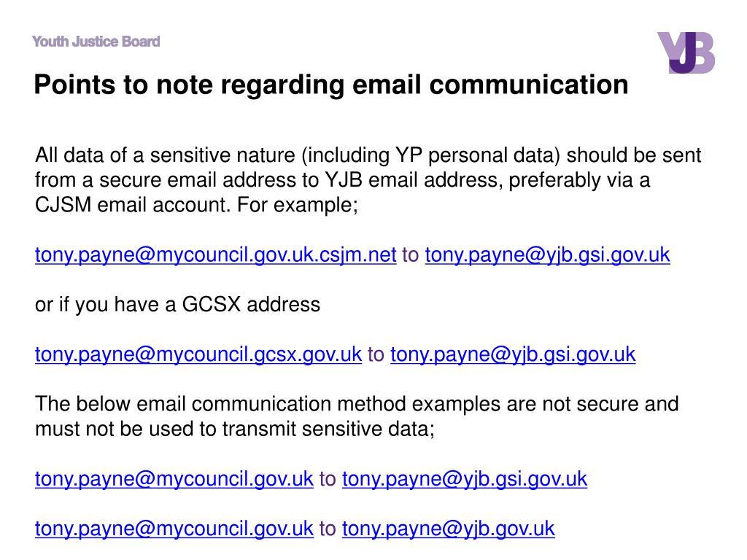
Task: Click the 'or if you have a GCSX address' text
Action: tap(177, 304)
